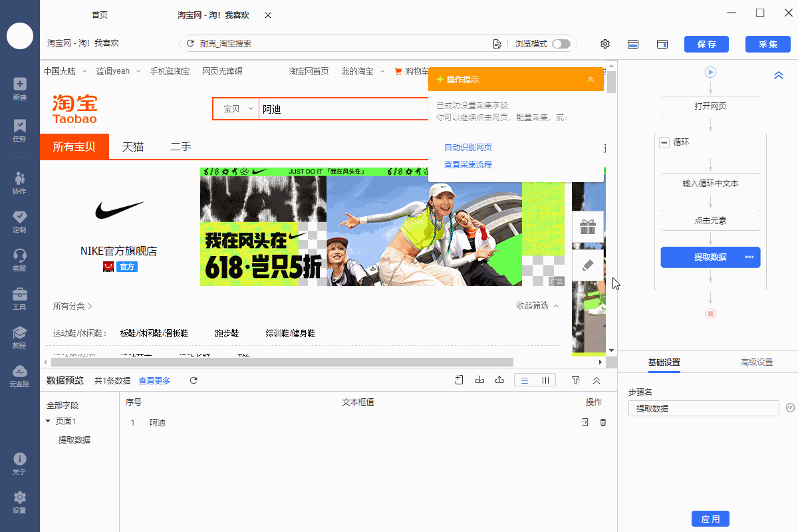Image resolution: width=798 pixels, height=532 pixels.
Task: Click the blue 采集 collect button
Action: tap(767, 44)
